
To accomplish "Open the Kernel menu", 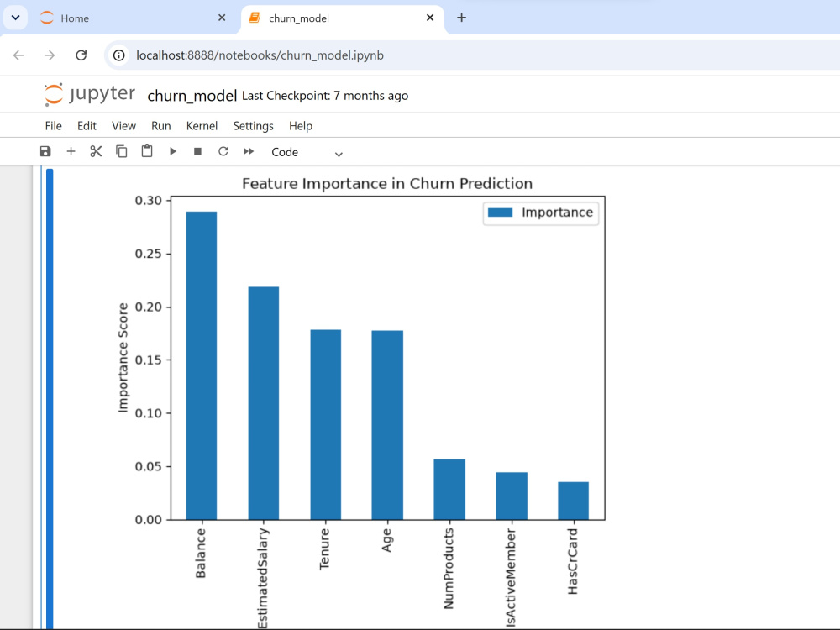I will 202,126.
